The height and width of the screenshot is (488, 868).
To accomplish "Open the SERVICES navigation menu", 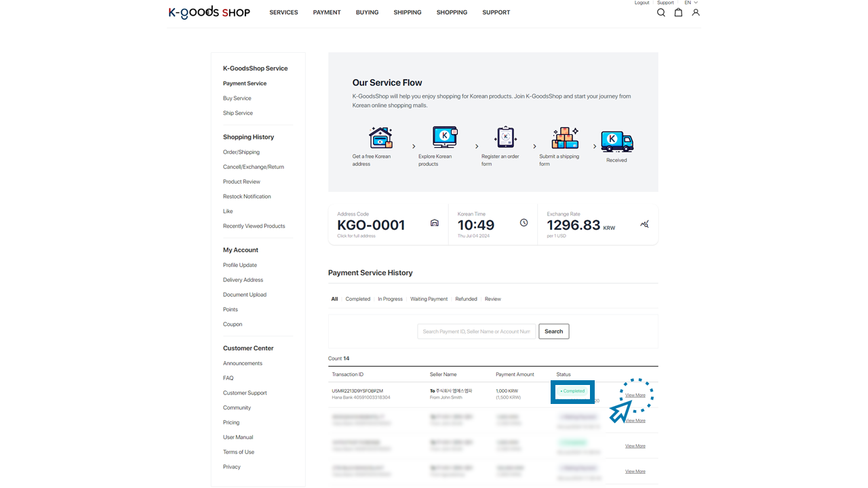I will tap(283, 12).
